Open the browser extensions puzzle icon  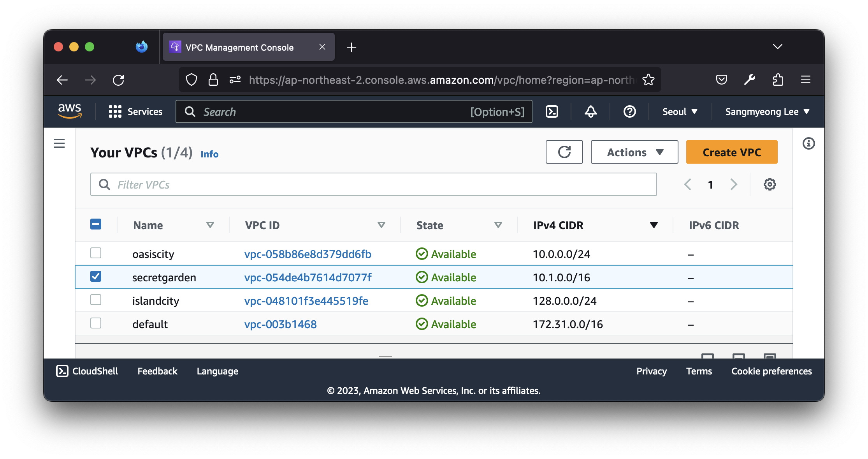[778, 79]
